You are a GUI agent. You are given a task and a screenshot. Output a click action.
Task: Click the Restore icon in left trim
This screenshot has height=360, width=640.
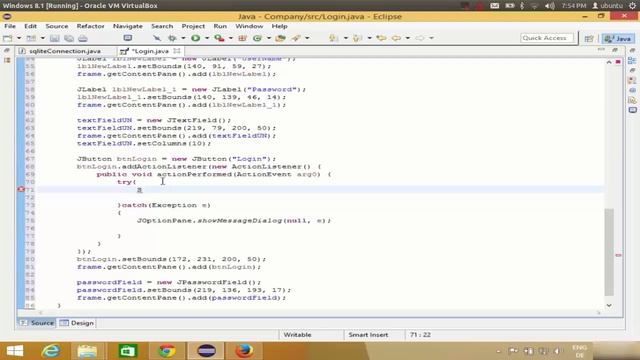click(7, 50)
